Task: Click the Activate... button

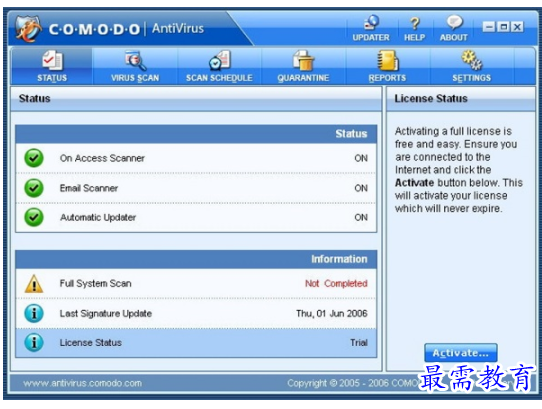Action: pos(461,353)
